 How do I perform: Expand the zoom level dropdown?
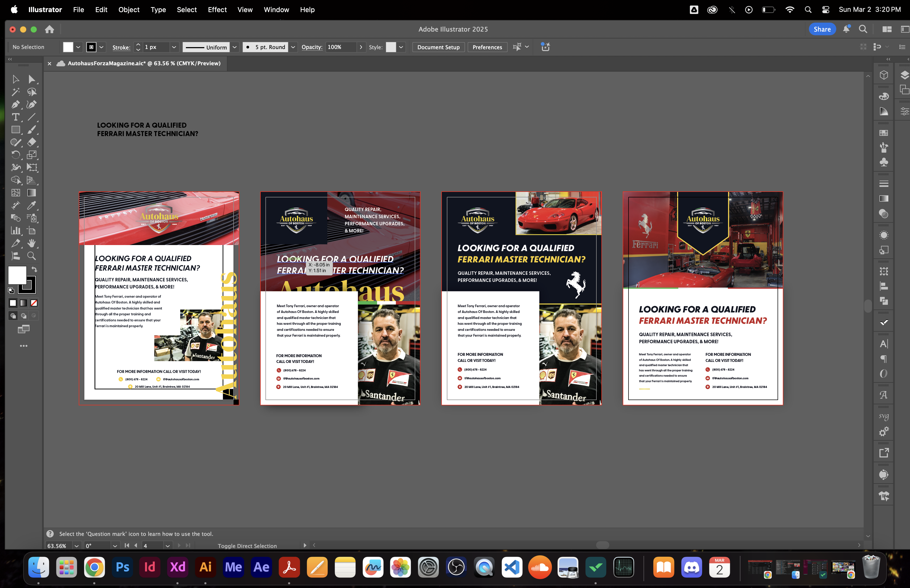point(76,546)
